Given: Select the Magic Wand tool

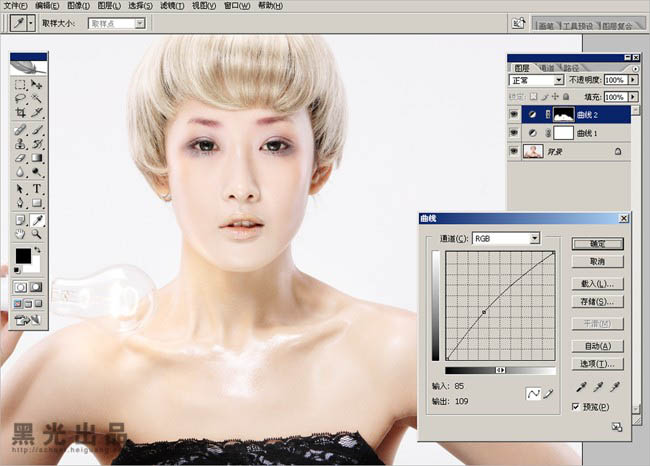Looking at the screenshot, I should (x=36, y=99).
